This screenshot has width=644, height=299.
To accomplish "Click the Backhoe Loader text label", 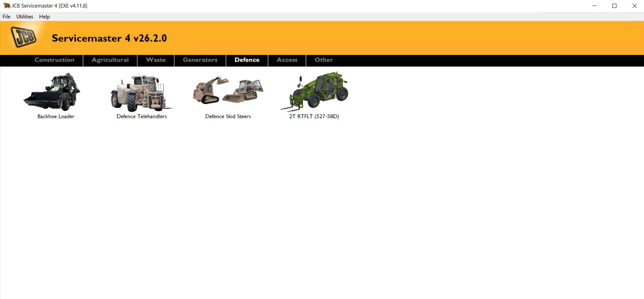I will tap(56, 116).
